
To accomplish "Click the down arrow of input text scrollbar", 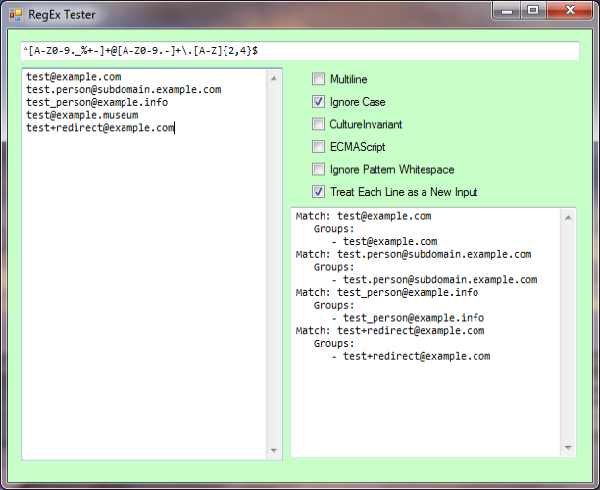I will [x=276, y=451].
